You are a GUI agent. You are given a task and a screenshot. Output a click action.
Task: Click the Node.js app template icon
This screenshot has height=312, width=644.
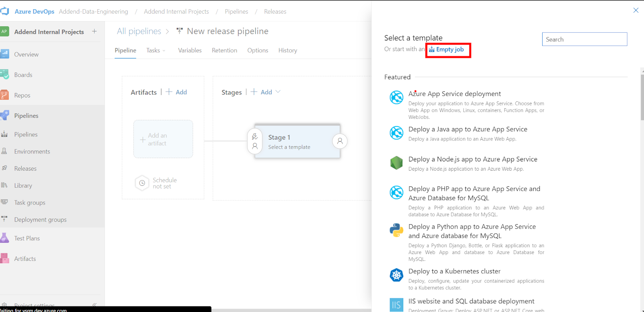(396, 163)
